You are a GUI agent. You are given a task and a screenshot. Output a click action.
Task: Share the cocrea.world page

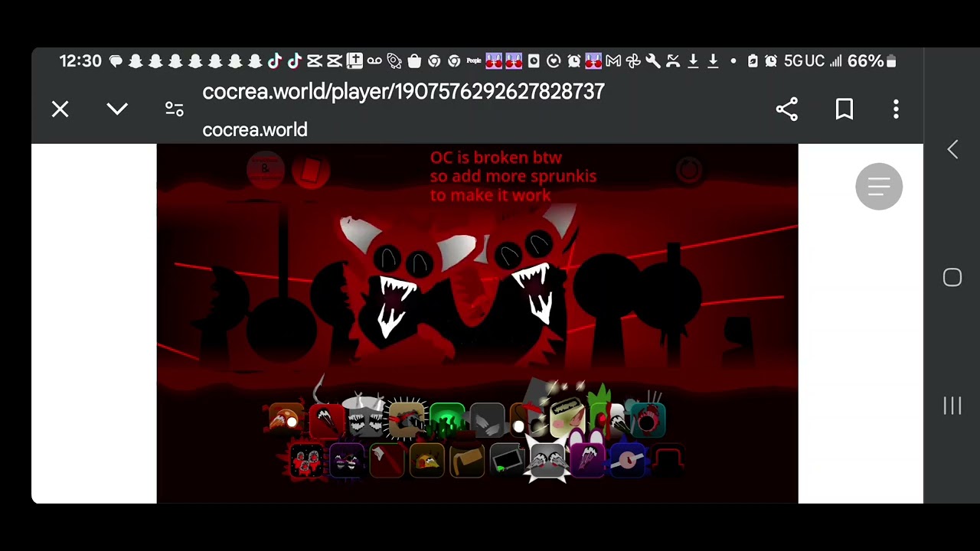787,109
